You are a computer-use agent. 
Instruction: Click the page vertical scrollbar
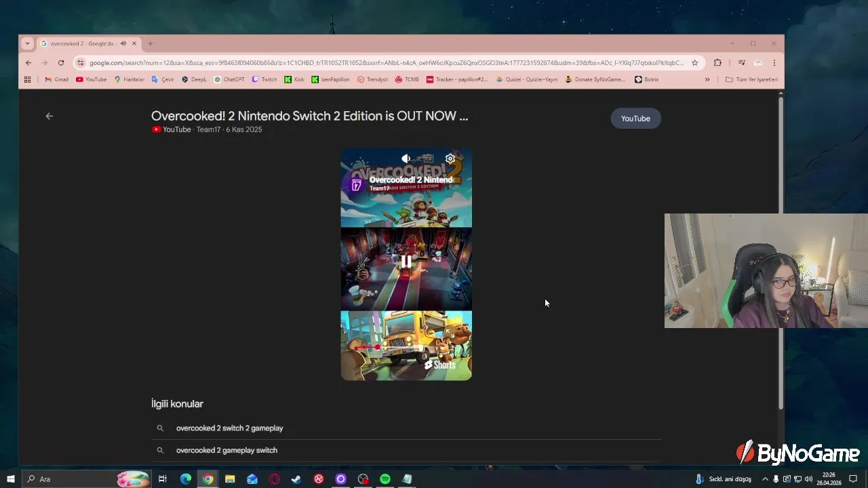pos(781,253)
